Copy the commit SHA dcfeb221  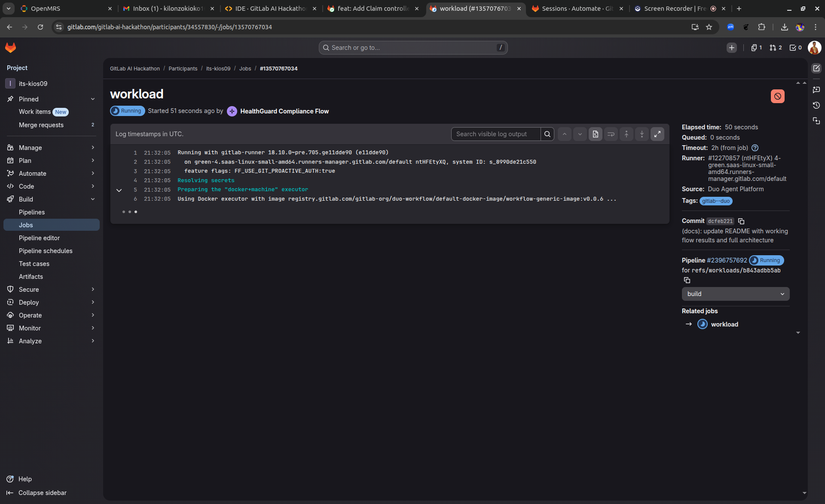coord(741,221)
